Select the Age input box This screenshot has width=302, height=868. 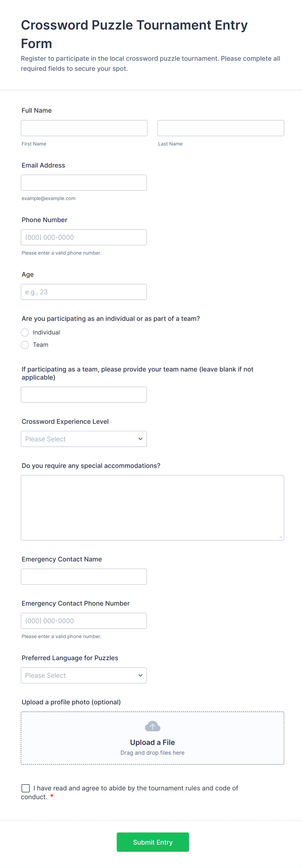[x=84, y=292]
